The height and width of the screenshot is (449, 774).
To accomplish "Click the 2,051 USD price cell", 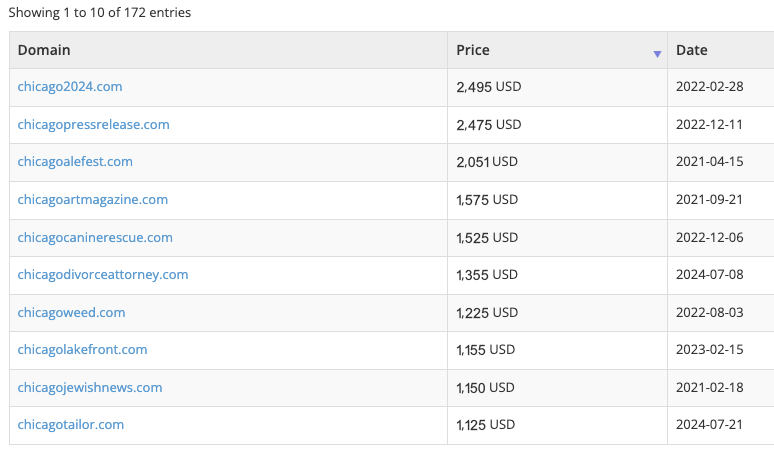I will pos(487,162).
